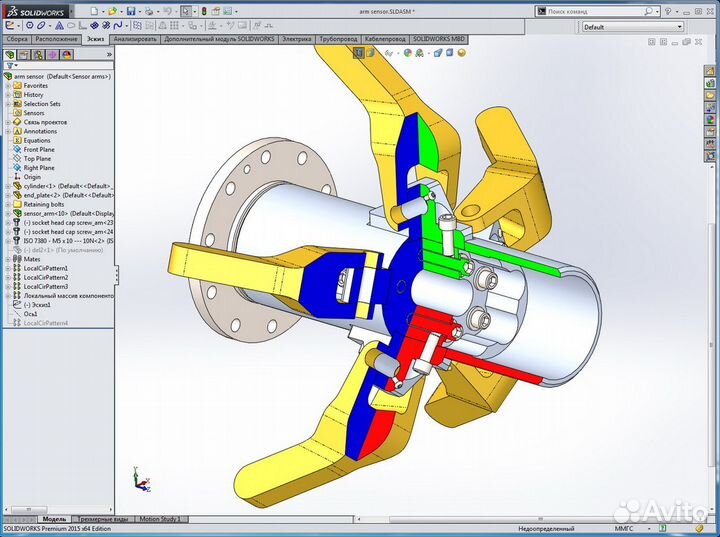Select LocalCirPattern2 in the feature tree
Screen dimensions: 720x537
[x=45, y=278]
